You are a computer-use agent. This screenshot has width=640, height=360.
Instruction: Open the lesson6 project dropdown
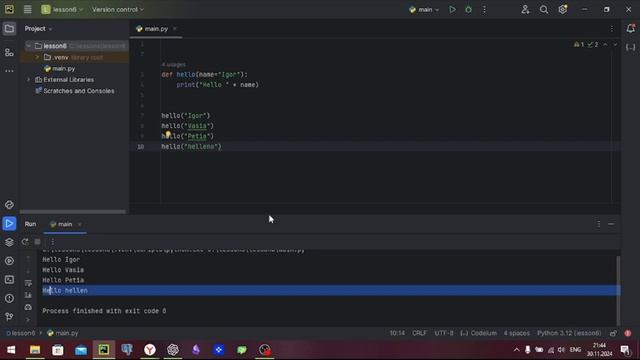point(62,9)
